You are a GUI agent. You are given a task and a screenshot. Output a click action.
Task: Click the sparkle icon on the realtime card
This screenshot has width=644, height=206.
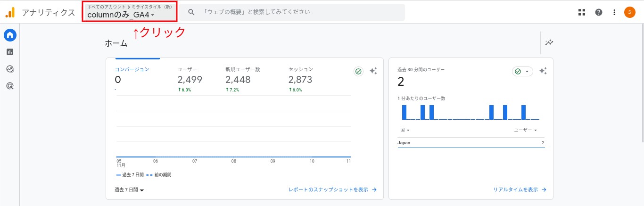coord(543,71)
